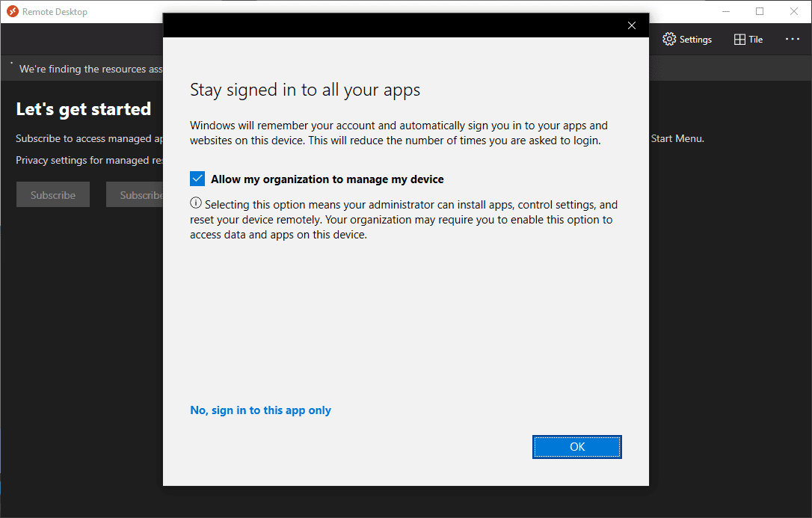Click the Windows will remember your account paragraph

(x=399, y=133)
